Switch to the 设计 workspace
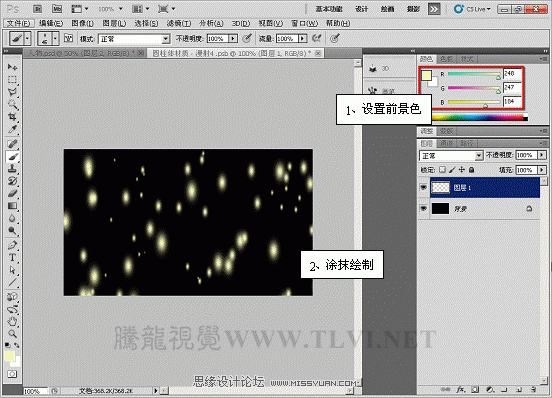552x398 pixels. (362, 9)
